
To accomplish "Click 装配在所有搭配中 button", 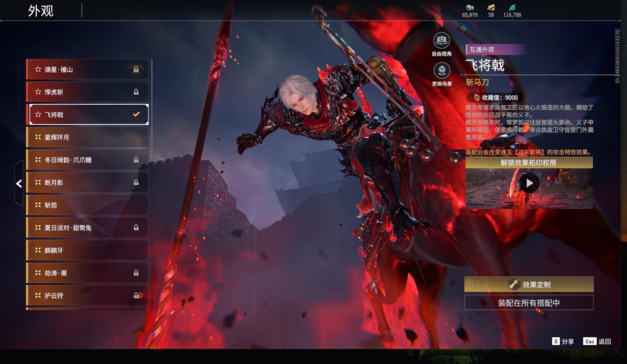I will coord(529,303).
